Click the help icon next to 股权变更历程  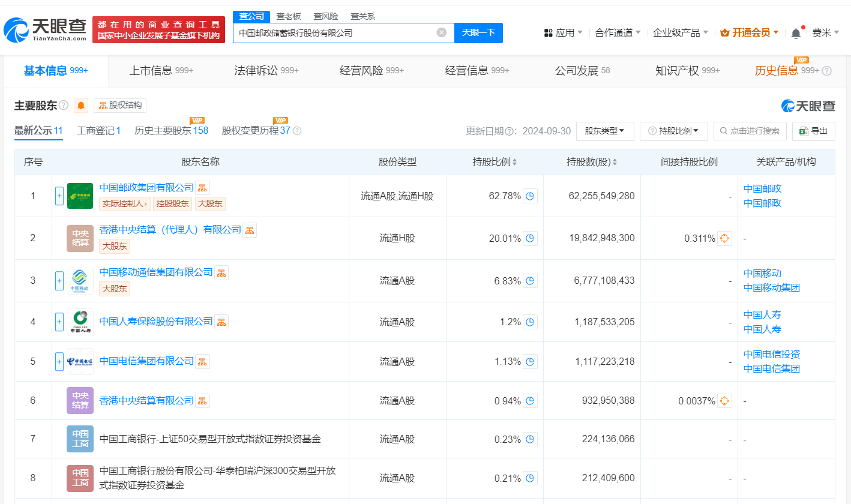296,131
